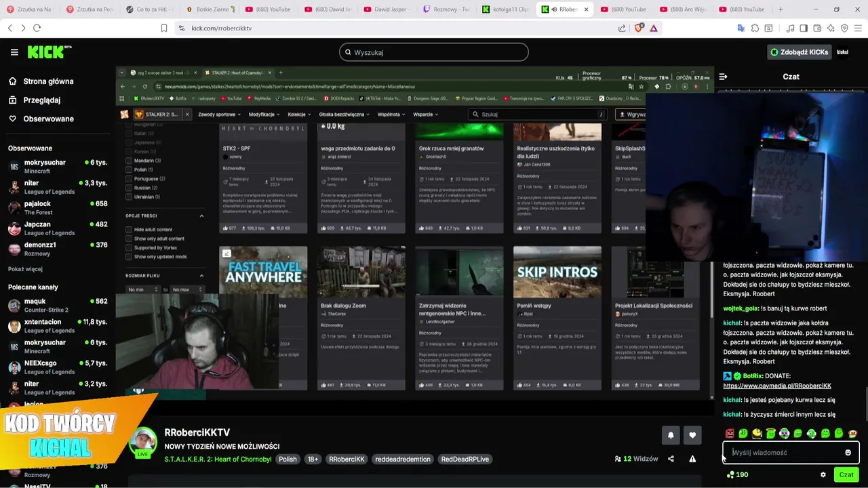Go back in browser history
The height and width of the screenshot is (488, 868).
tap(10, 28)
